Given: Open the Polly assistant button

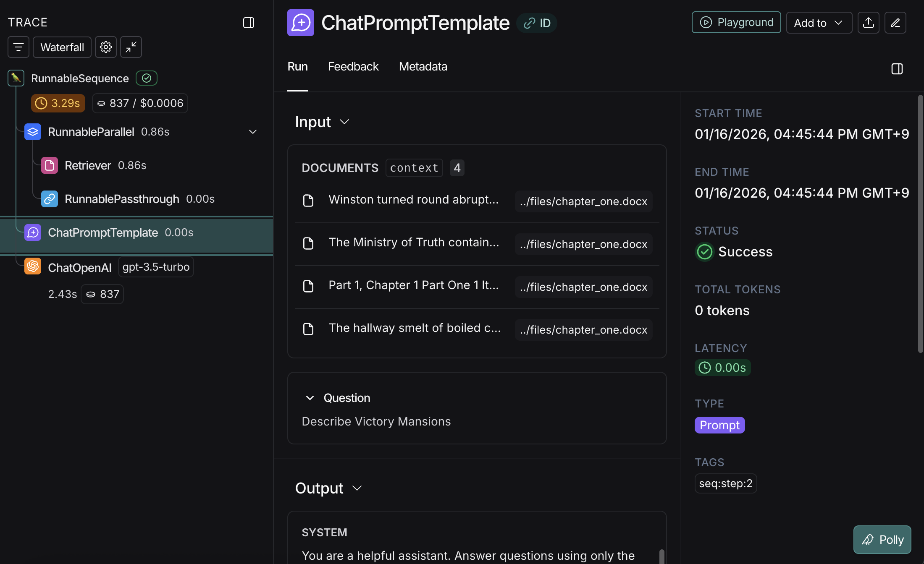Looking at the screenshot, I should pyautogui.click(x=882, y=540).
